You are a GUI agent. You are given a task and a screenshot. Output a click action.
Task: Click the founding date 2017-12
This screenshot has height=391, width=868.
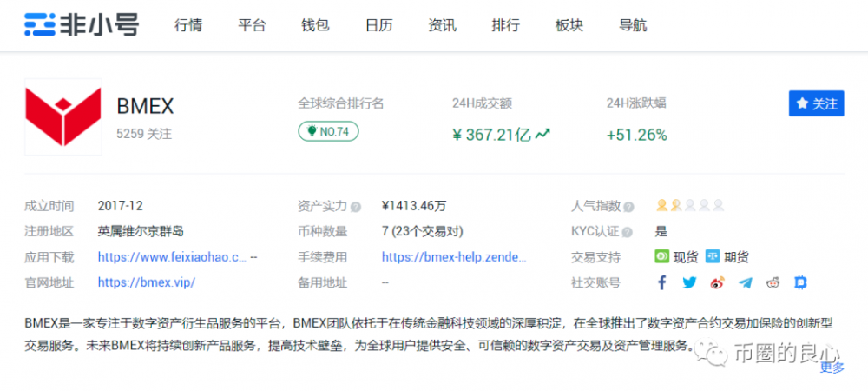120,207
